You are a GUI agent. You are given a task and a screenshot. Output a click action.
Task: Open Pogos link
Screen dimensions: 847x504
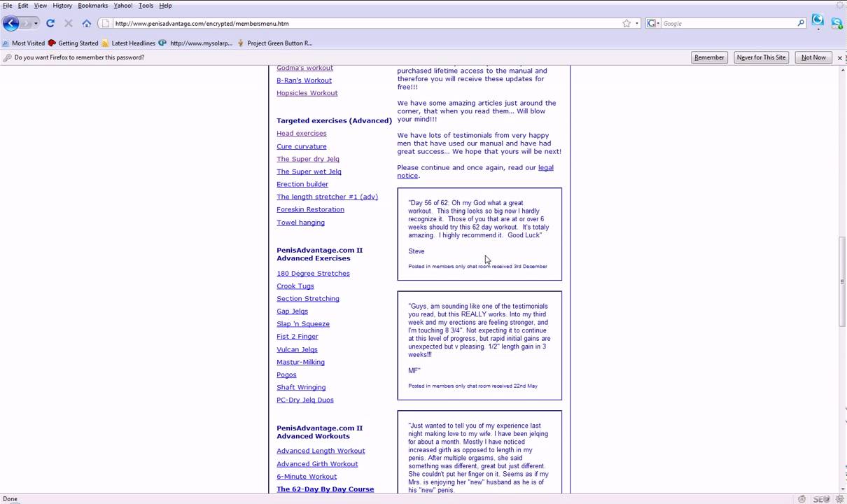click(286, 375)
